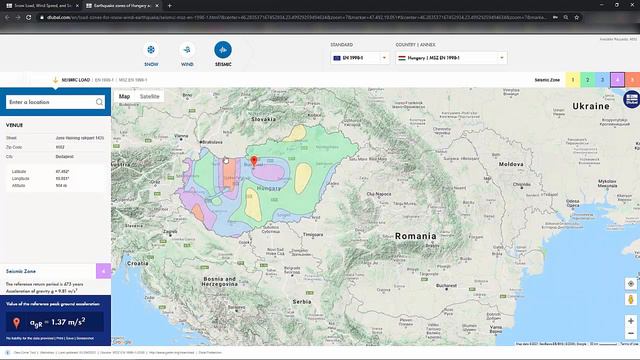Click the Altitude value in the sidebar
The image size is (640, 360).
coord(61,186)
